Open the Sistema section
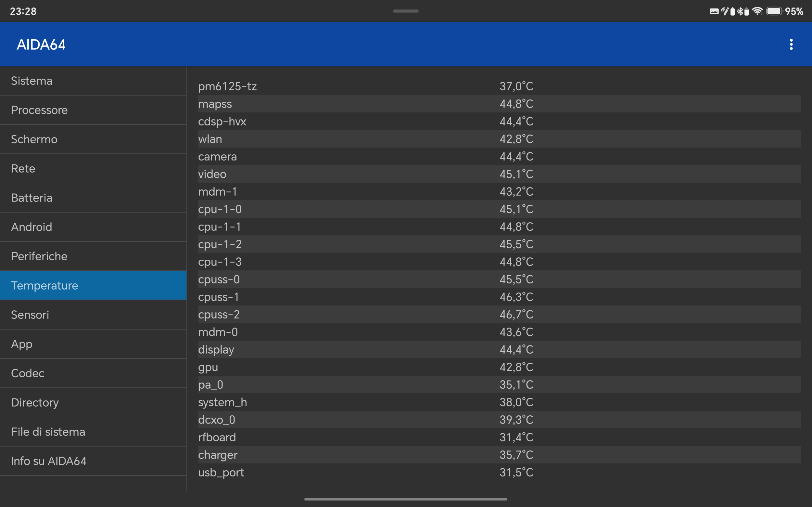Viewport: 812px width, 507px height. pyautogui.click(x=93, y=81)
